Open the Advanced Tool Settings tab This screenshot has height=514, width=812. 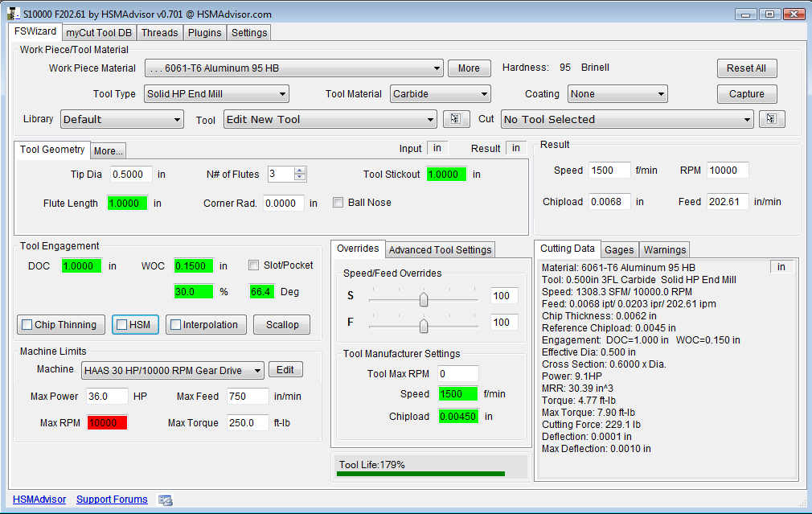[441, 250]
